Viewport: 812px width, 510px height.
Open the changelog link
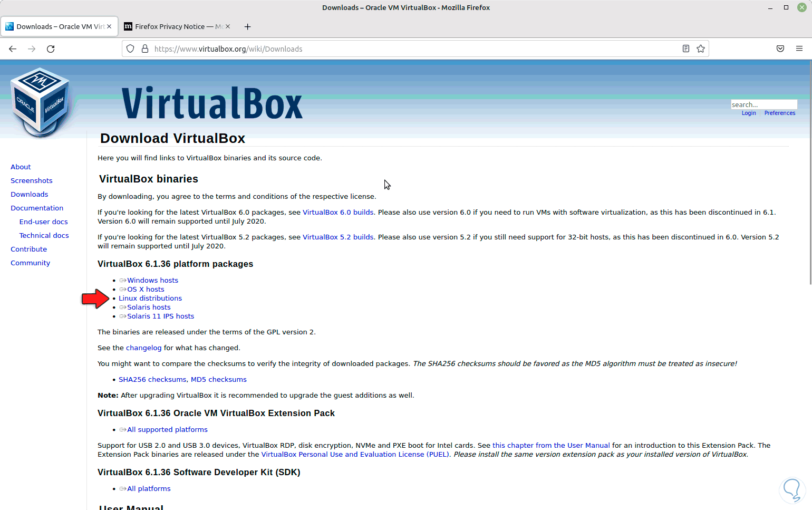pos(144,348)
